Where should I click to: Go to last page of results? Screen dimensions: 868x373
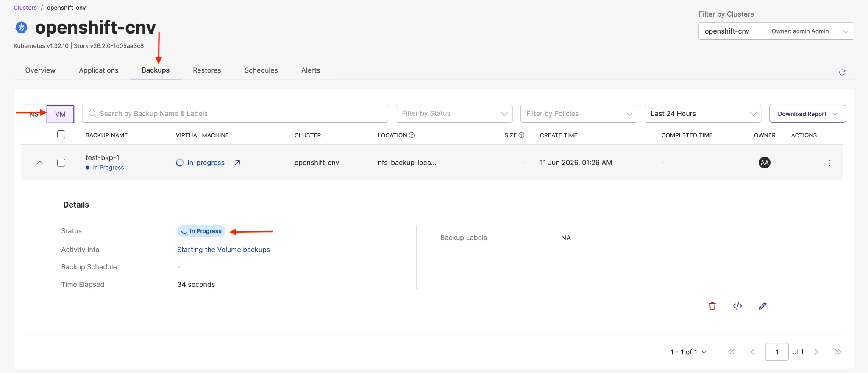pyautogui.click(x=837, y=352)
